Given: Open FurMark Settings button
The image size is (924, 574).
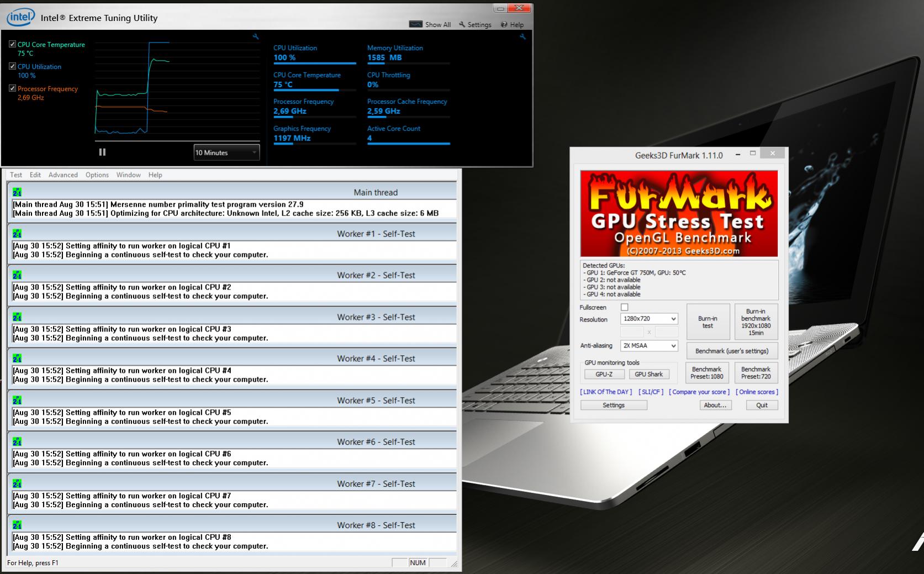Looking at the screenshot, I should [x=614, y=405].
